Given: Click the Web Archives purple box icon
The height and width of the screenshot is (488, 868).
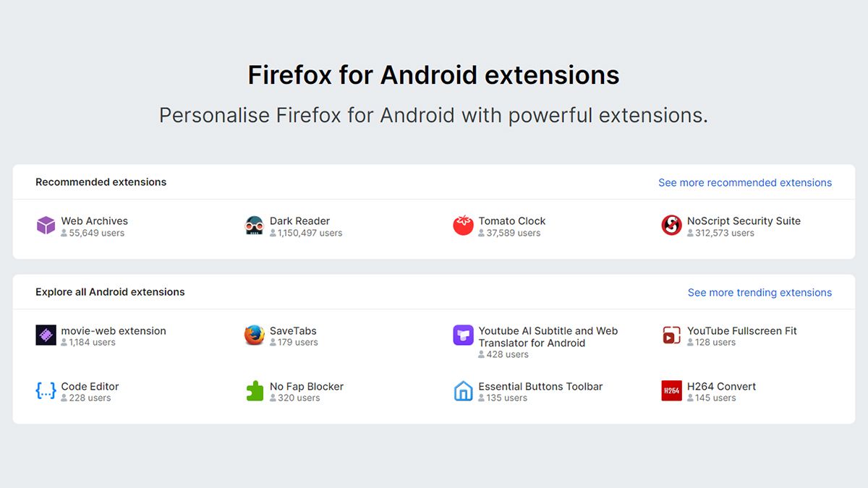Looking at the screenshot, I should [x=46, y=225].
